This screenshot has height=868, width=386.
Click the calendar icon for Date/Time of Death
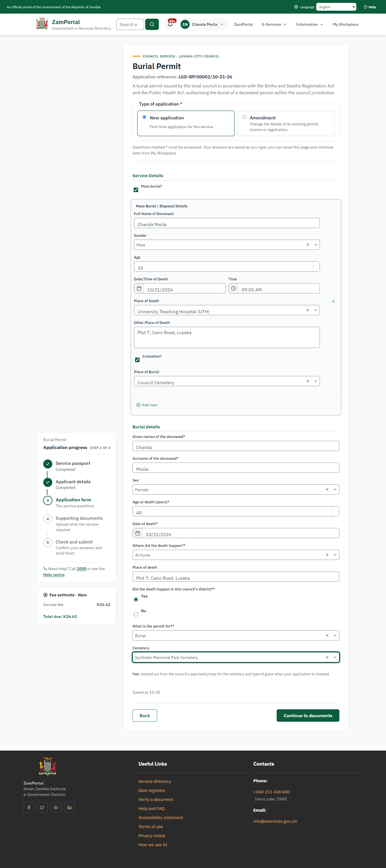tap(139, 288)
